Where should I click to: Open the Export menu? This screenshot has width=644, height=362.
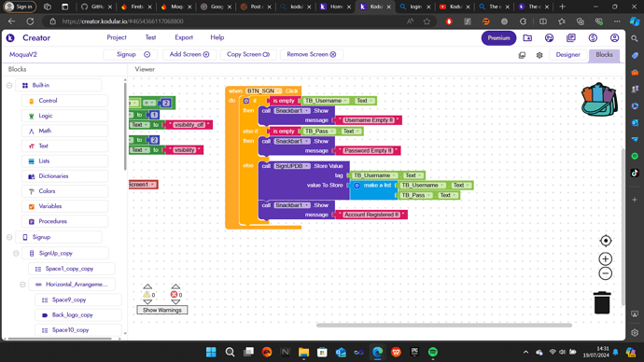tap(184, 37)
